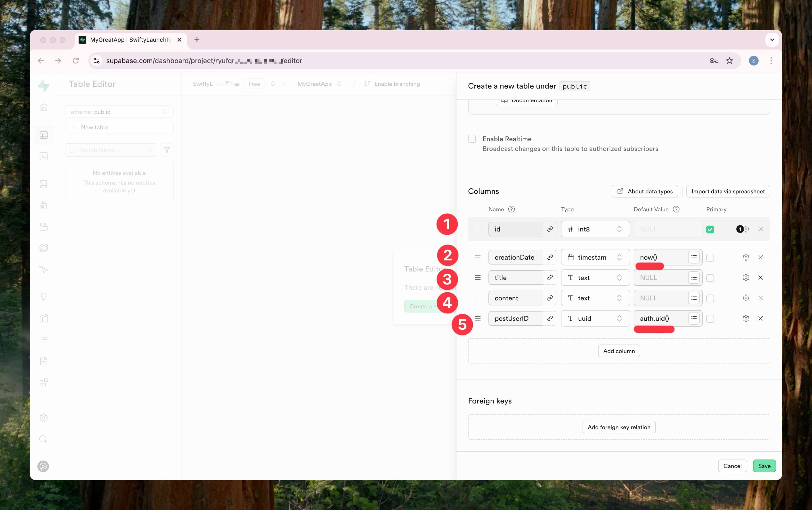This screenshot has width=812, height=510.
Task: Open Project Settings gear in sidebar
Action: [x=43, y=418]
